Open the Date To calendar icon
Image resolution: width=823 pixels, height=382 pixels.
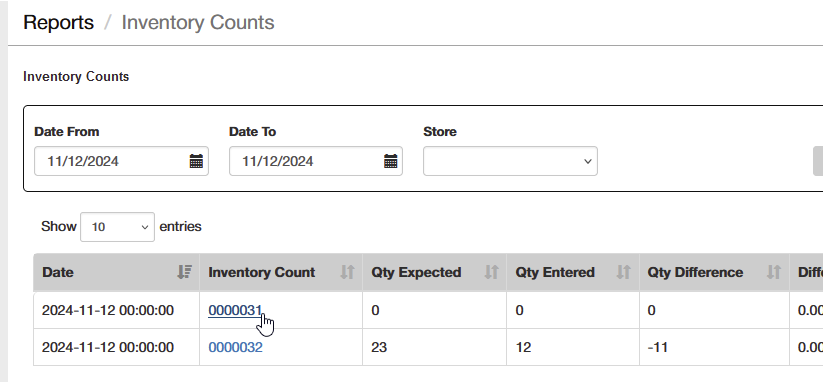pos(391,161)
